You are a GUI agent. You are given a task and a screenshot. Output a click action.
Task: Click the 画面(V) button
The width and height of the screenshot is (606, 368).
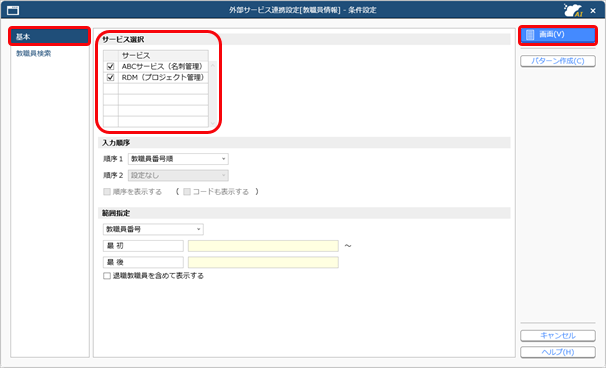click(x=558, y=35)
